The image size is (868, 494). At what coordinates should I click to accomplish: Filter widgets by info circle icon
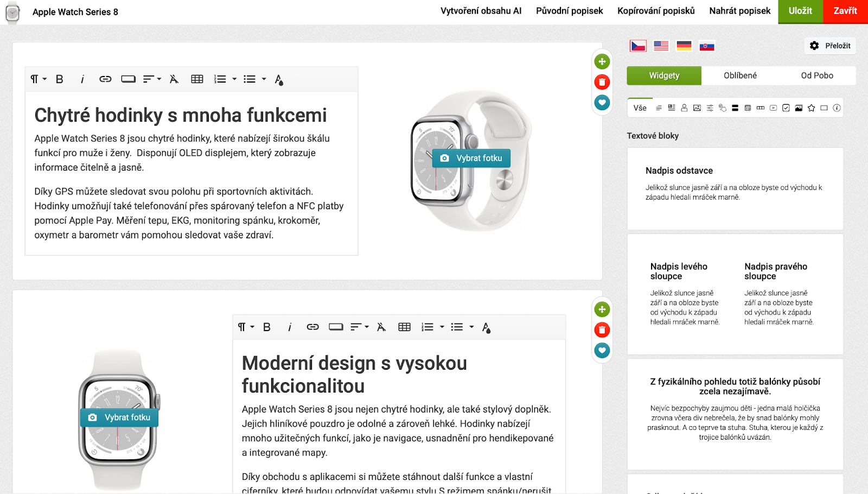tap(837, 108)
